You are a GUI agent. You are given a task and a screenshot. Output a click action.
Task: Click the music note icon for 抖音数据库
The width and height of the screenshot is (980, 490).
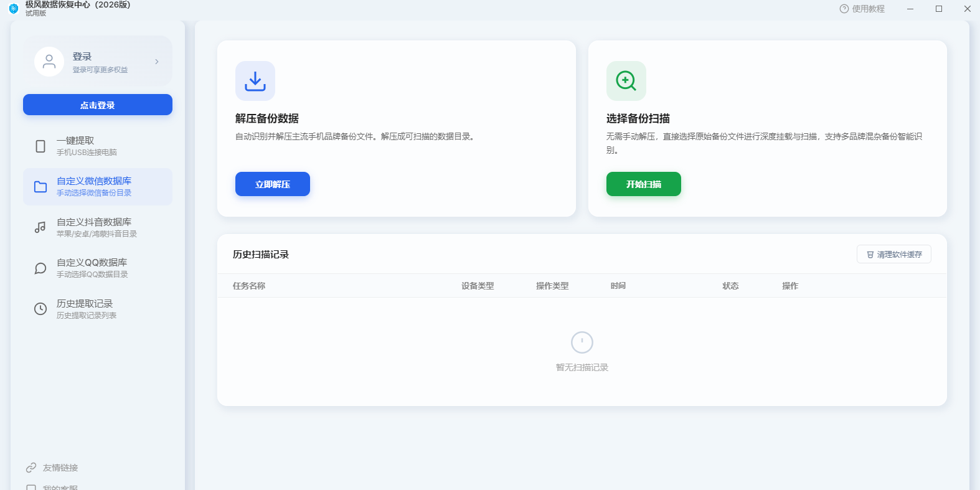click(x=40, y=227)
